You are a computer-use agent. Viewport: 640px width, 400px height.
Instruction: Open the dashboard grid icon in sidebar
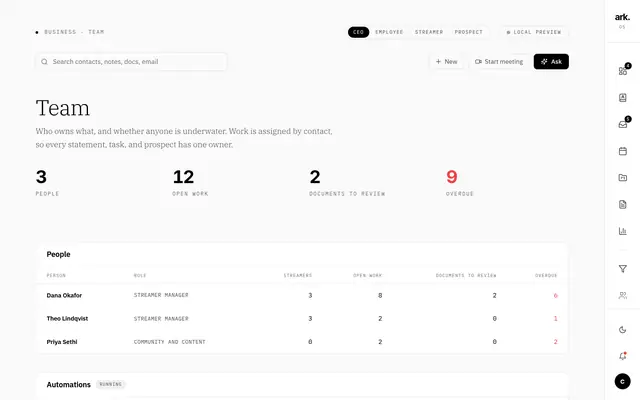622,71
